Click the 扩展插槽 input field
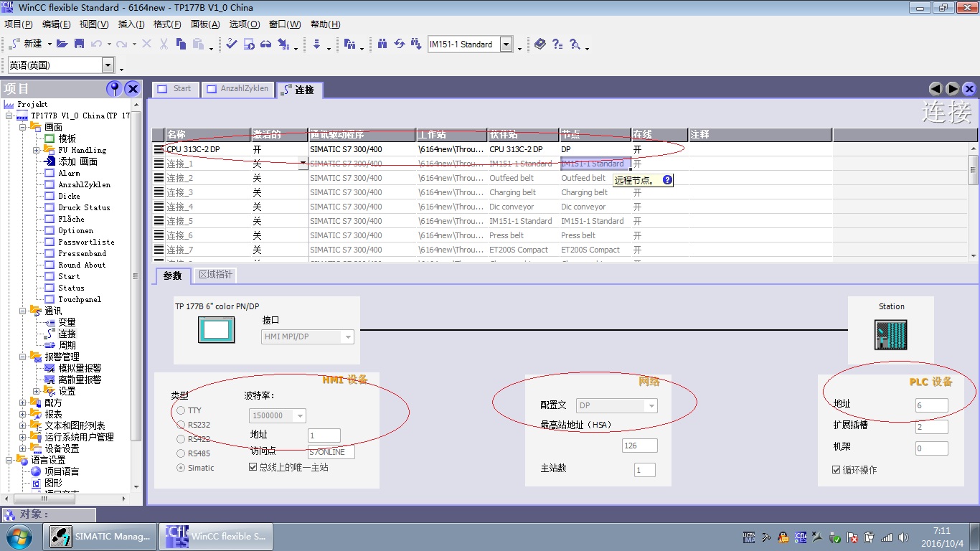 point(932,427)
